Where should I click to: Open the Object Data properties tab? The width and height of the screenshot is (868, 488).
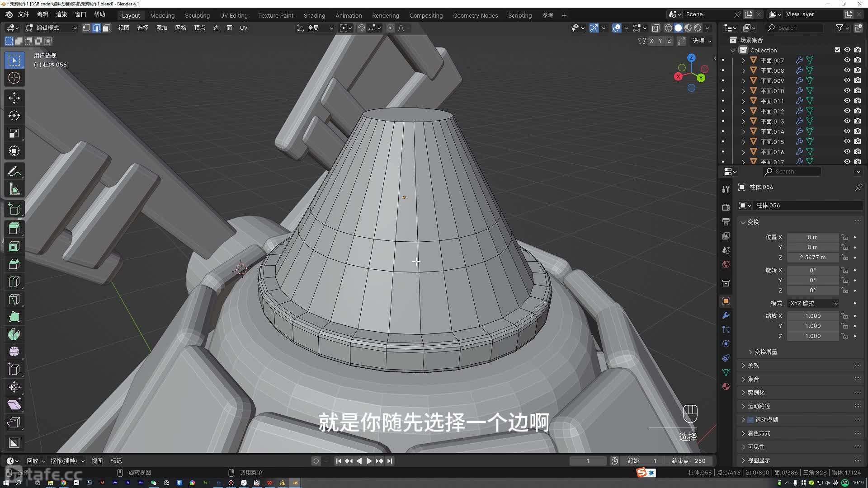[726, 372]
